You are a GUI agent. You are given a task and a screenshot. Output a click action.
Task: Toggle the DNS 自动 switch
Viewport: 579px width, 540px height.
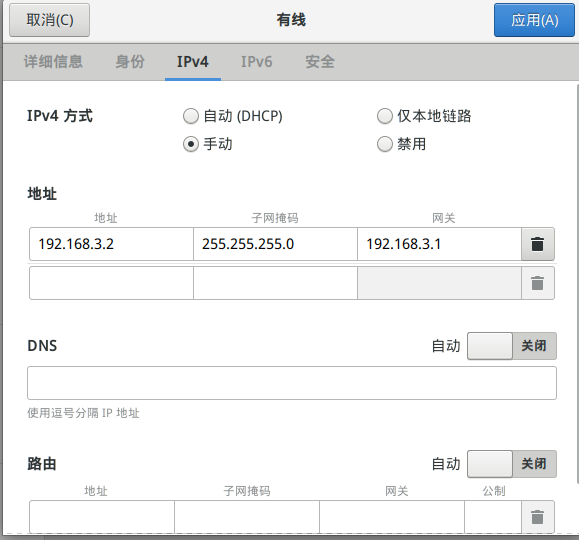[x=512, y=346]
